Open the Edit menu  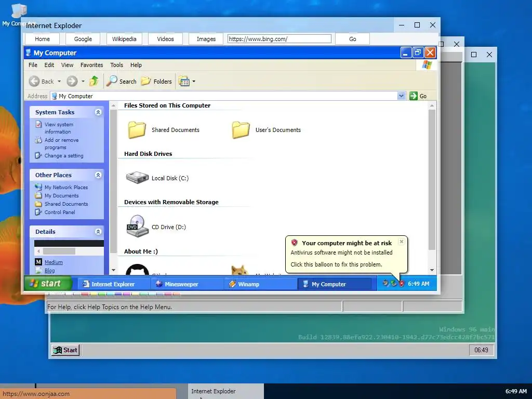point(49,65)
